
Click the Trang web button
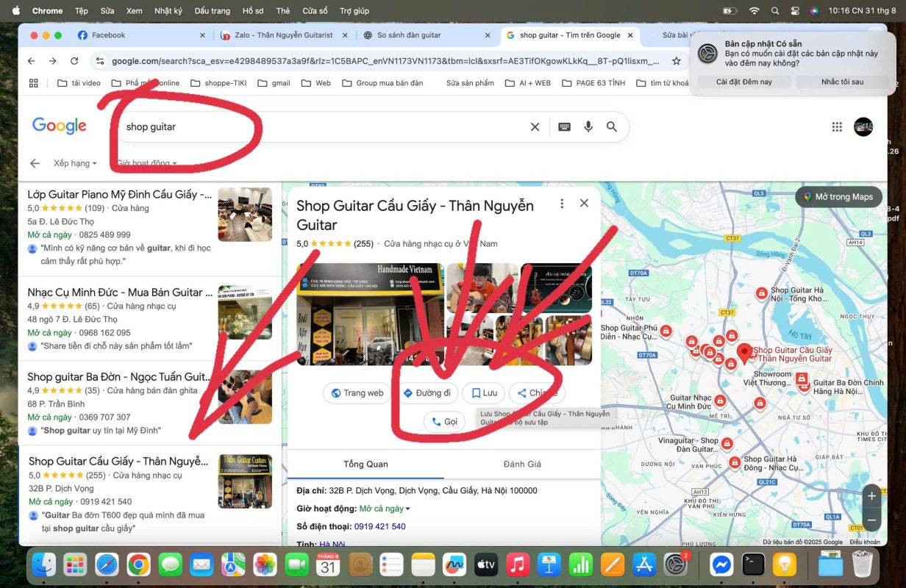click(x=357, y=393)
